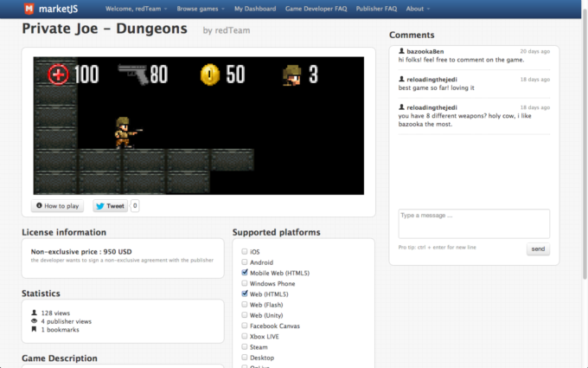This screenshot has width=588, height=368.
Task: Enable the Desktop platform checkbox
Action: 245,357
